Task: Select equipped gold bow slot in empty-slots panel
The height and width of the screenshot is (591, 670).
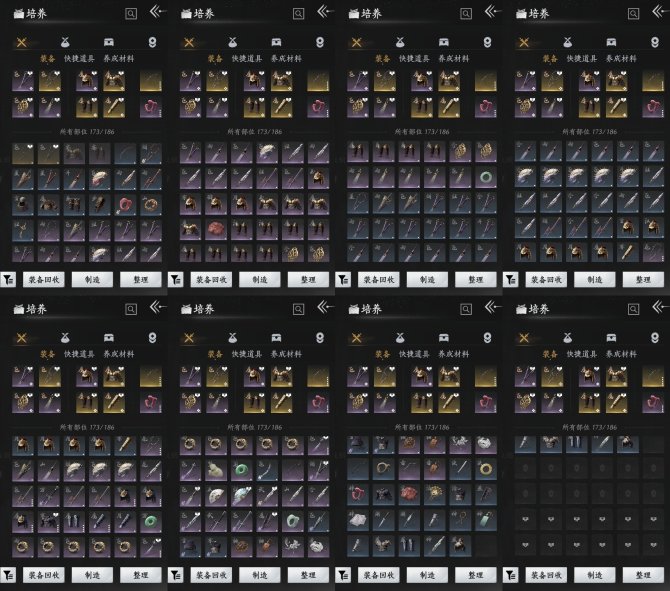Action: pyautogui.click(x=653, y=377)
